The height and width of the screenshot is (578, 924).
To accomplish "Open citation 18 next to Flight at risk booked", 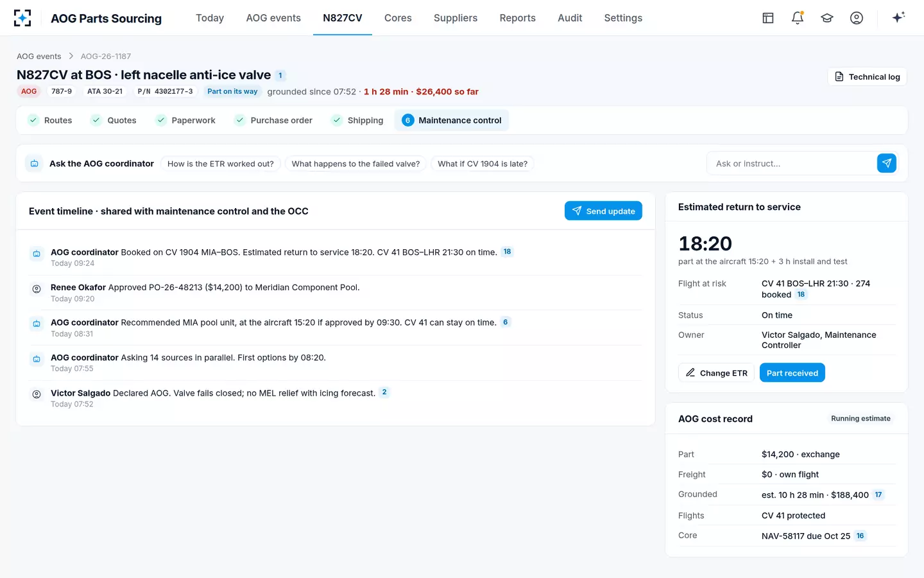I will [801, 295].
